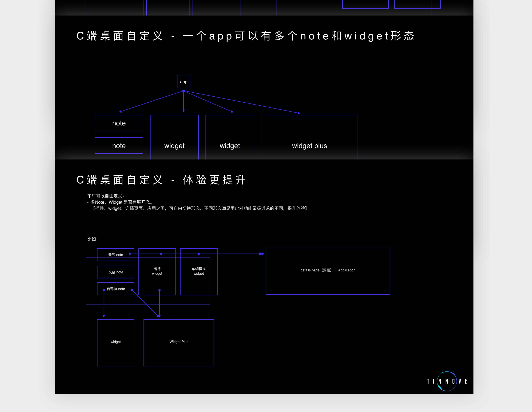Click the heading ending with note和widget形态
The height and width of the screenshot is (412, 532).
245,36
